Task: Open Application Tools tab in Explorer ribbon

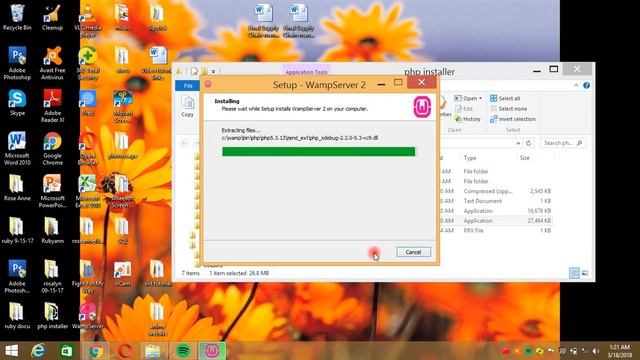Action: click(307, 72)
